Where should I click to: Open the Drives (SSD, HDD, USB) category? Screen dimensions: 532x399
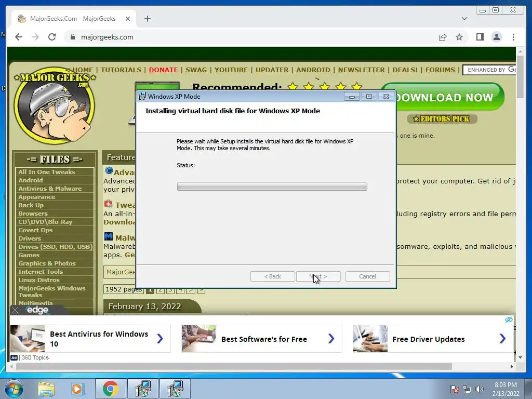(55, 247)
